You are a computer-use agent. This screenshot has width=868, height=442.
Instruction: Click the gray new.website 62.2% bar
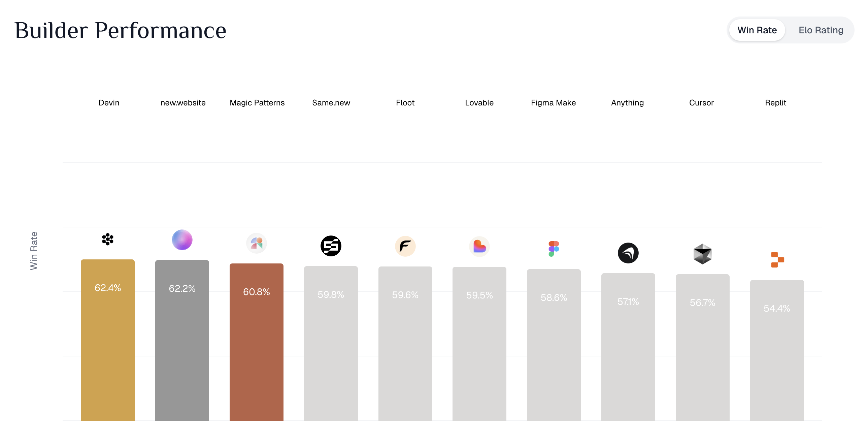point(182,340)
